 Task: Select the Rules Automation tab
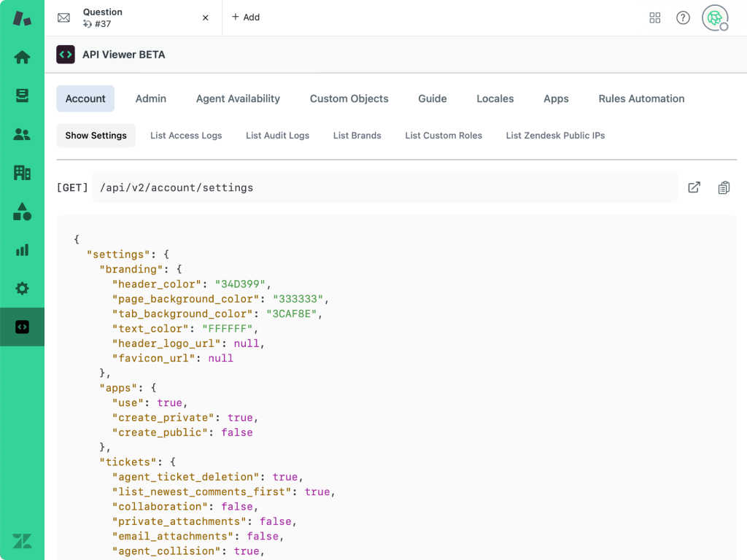click(x=641, y=98)
